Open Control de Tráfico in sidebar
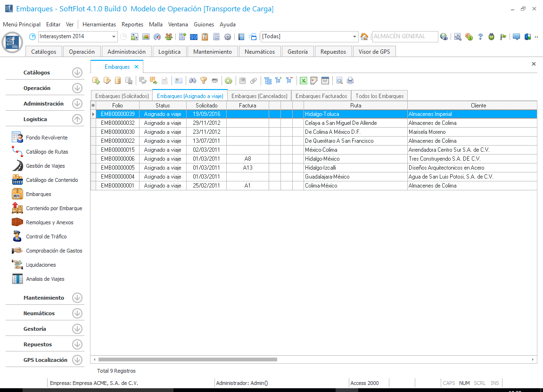The width and height of the screenshot is (543, 392). pyautogui.click(x=46, y=237)
